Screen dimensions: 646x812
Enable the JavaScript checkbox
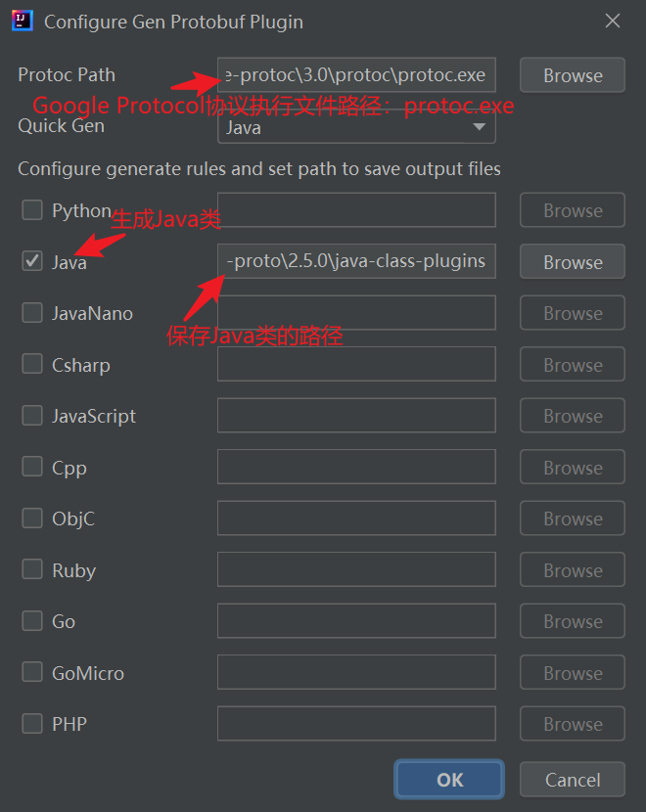(x=31, y=416)
